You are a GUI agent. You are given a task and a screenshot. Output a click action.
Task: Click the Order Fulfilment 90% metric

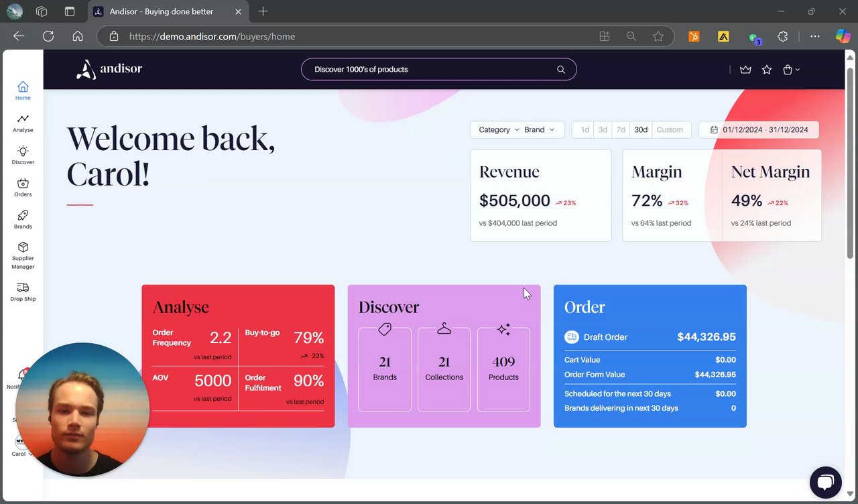pos(284,387)
